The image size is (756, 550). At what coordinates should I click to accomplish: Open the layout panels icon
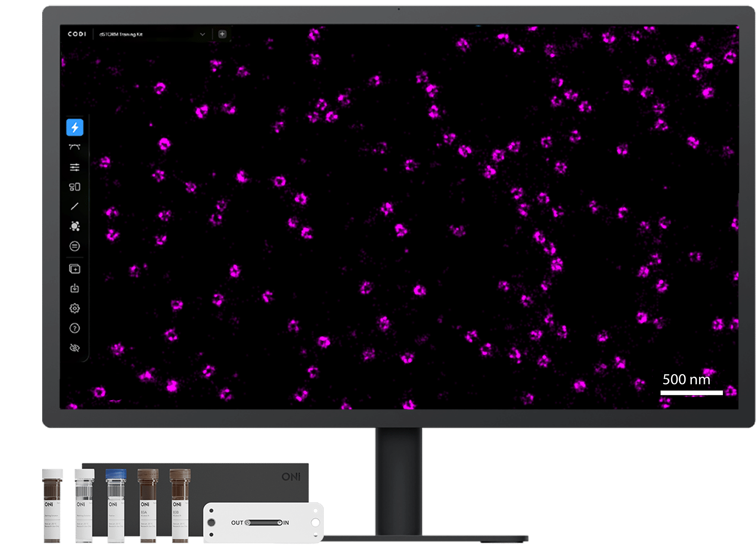[x=75, y=187]
